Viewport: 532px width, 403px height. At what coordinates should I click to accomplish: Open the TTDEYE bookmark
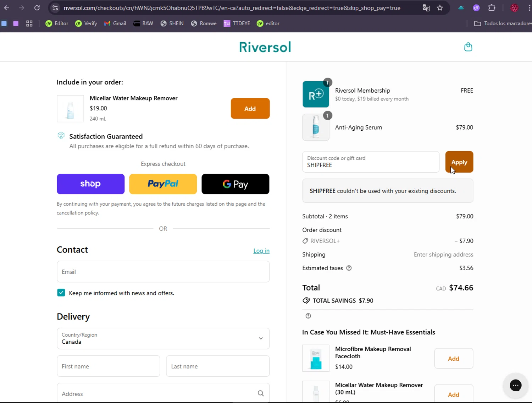coord(237,23)
